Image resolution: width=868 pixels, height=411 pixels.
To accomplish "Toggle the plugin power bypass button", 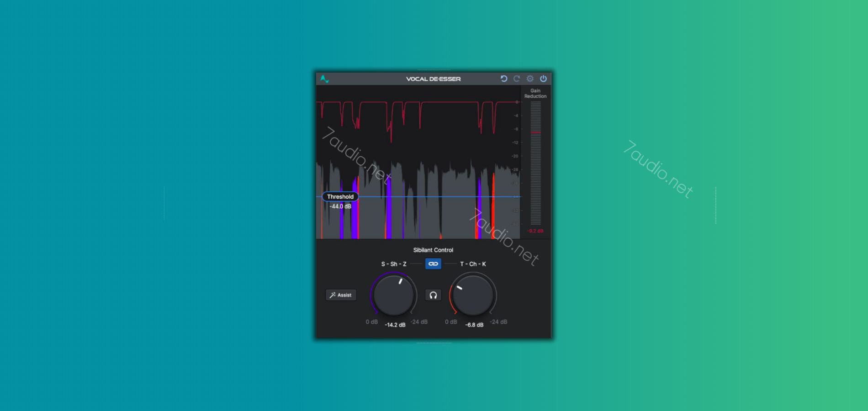I will point(543,79).
